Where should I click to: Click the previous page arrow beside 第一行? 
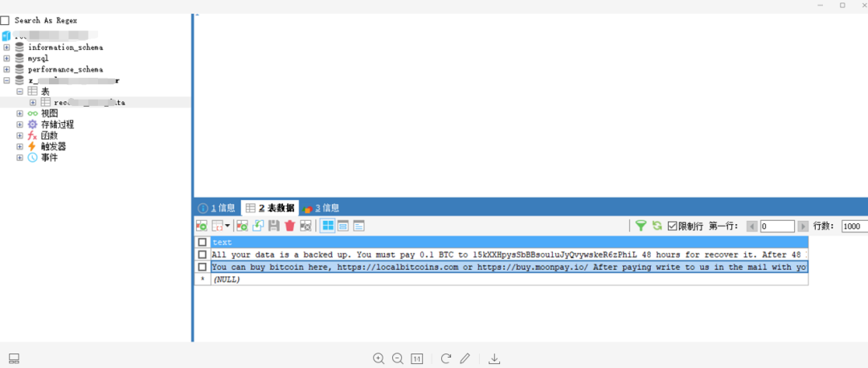tap(751, 227)
